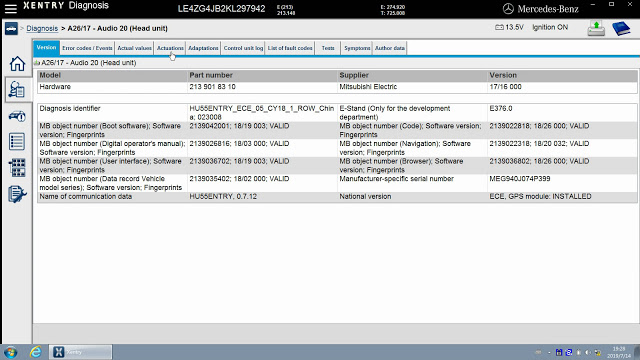Image resolution: width=640 pixels, height=360 pixels.
Task: Click the Supplier column header
Action: [x=413, y=76]
